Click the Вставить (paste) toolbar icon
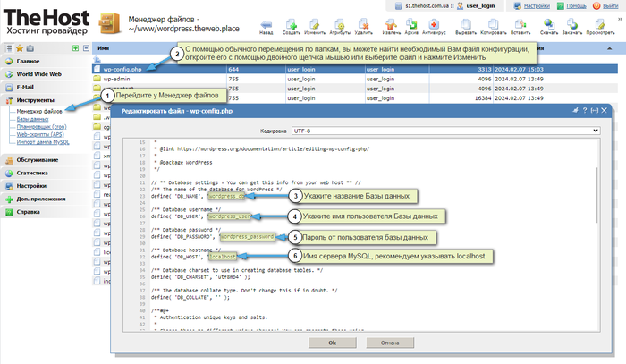This screenshot has width=626, height=364. [520, 27]
